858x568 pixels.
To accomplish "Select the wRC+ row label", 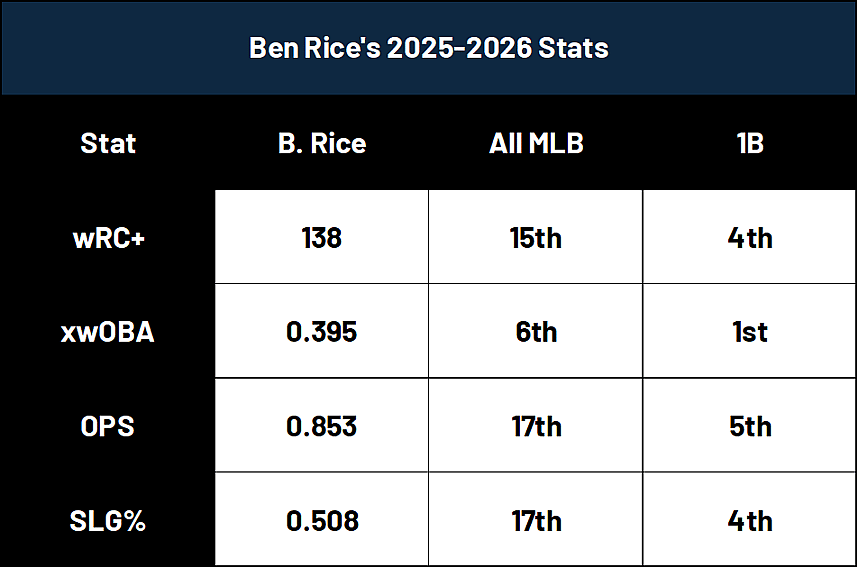I will click(x=108, y=238).
